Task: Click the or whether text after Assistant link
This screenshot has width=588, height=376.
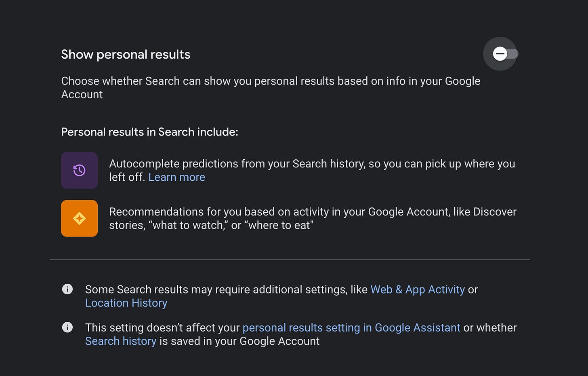Action: pos(490,327)
